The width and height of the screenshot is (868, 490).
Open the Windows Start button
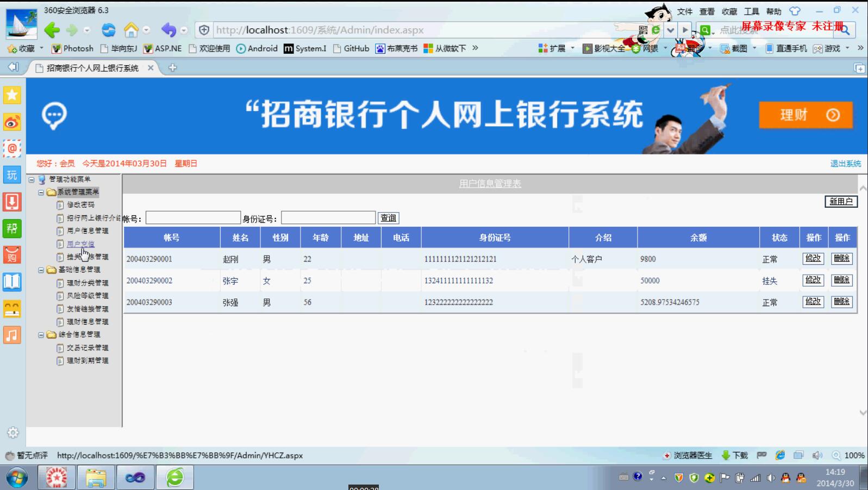pos(16,478)
